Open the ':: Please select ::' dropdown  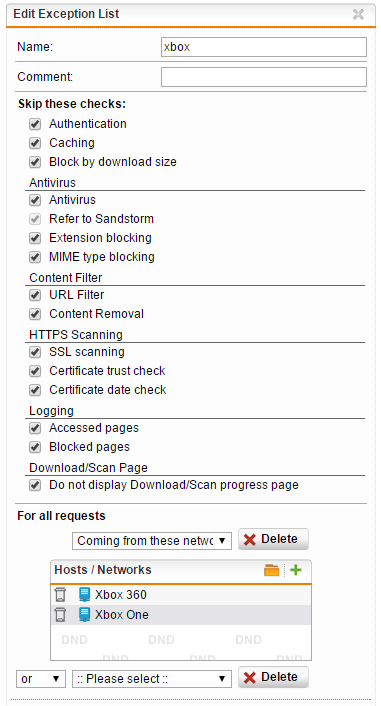point(152,679)
